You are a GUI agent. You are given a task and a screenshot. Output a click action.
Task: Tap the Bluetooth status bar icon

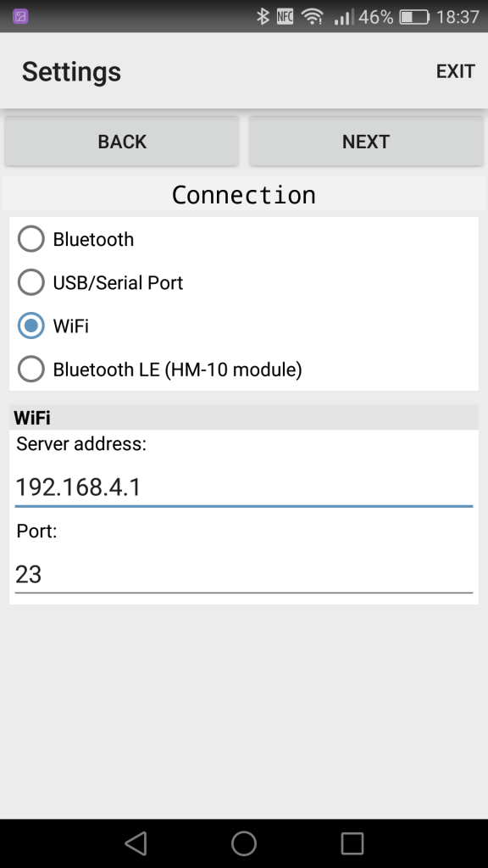(x=263, y=14)
